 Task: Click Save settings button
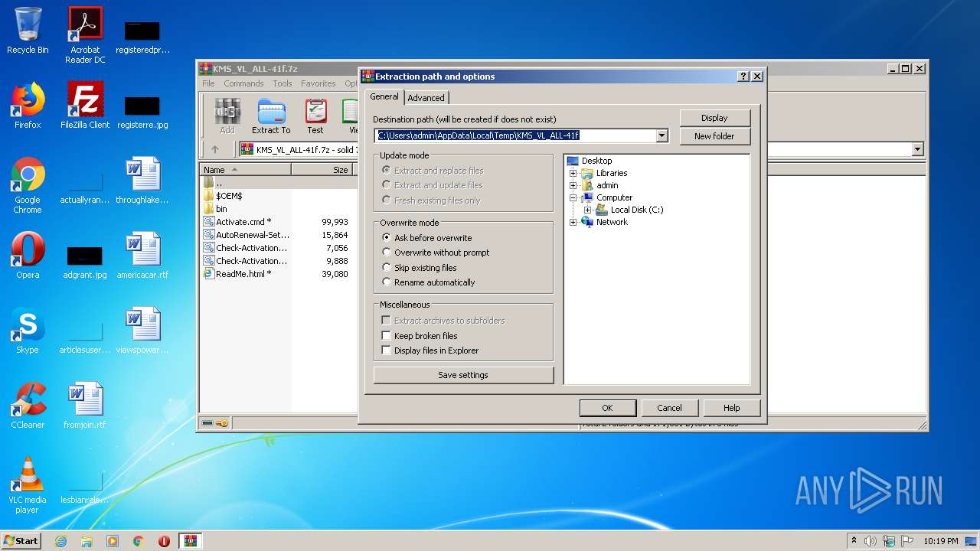point(463,375)
